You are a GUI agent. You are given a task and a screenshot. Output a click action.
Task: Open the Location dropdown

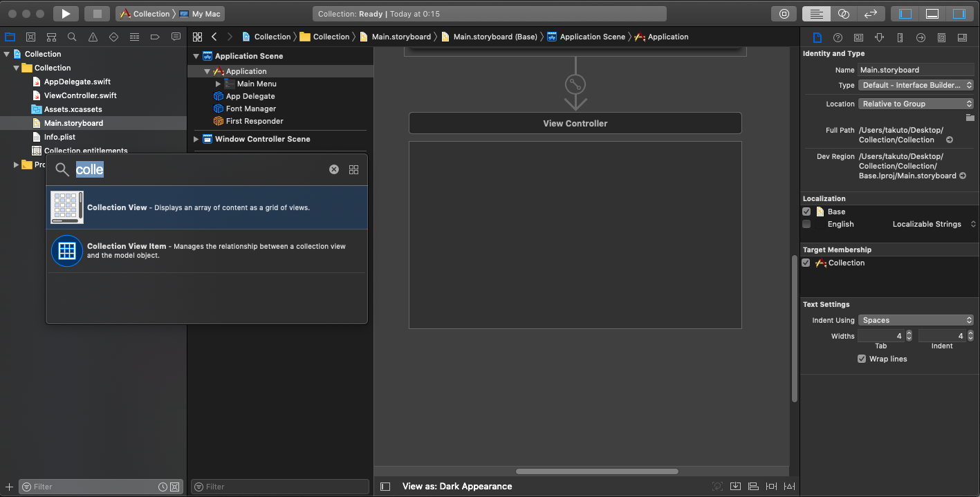[x=916, y=104]
